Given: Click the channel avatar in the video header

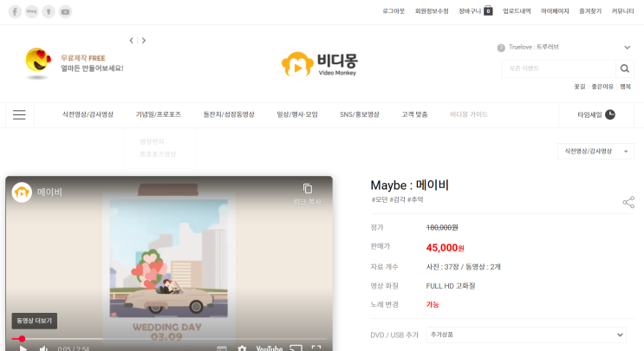Looking at the screenshot, I should point(22,192).
